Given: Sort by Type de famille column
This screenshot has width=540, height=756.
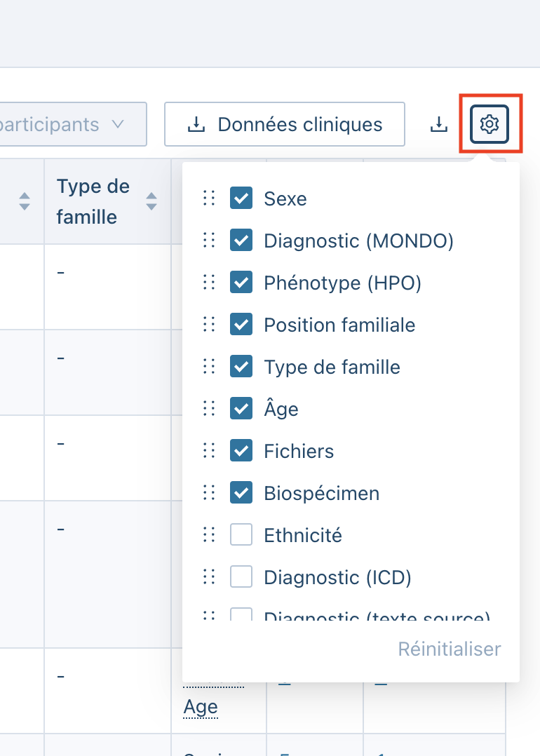Looking at the screenshot, I should (151, 202).
